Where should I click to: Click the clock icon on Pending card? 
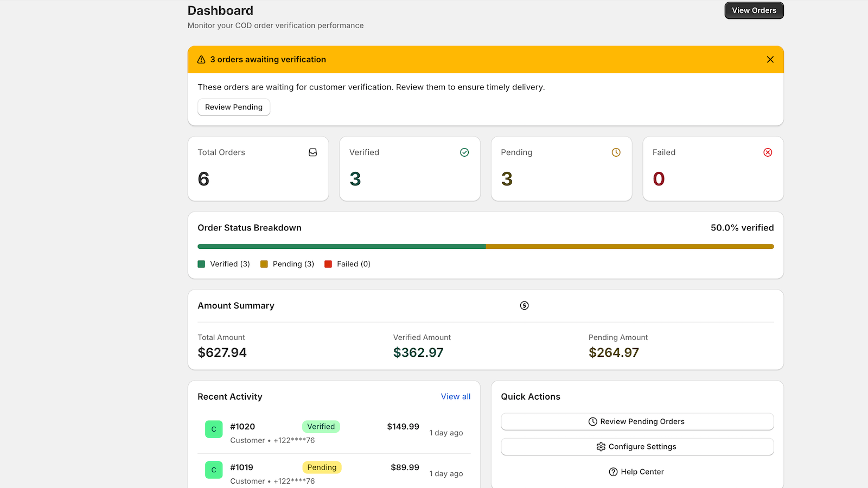coord(616,152)
